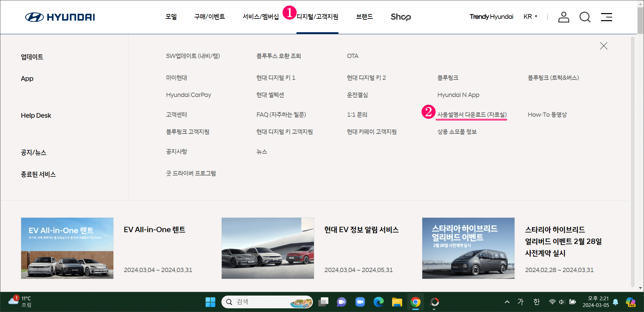Open FAQ (자주하는 질문) link

click(281, 115)
